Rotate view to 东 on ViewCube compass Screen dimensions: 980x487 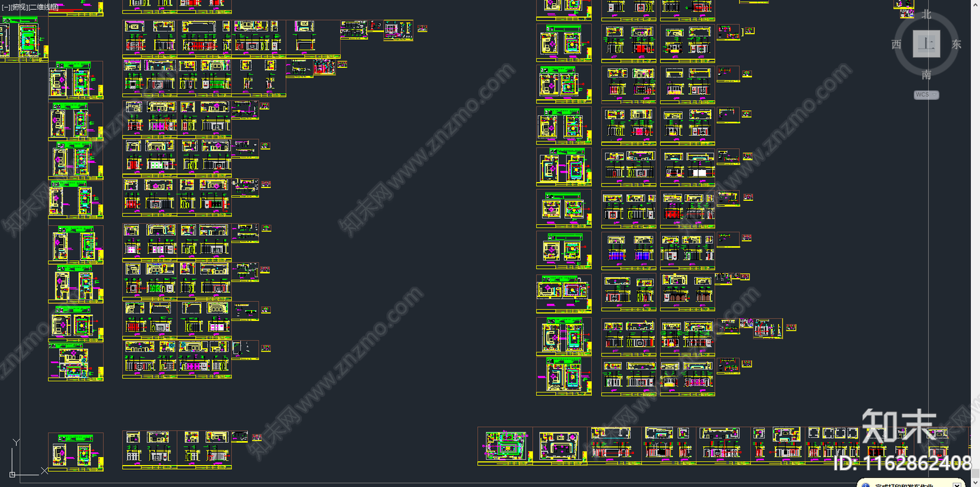(x=956, y=44)
